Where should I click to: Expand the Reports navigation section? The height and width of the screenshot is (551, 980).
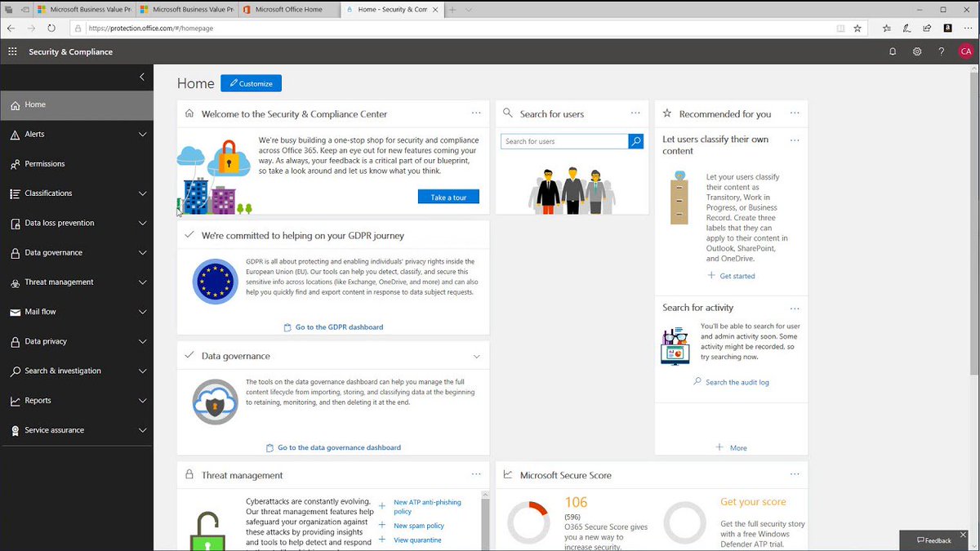(x=142, y=401)
